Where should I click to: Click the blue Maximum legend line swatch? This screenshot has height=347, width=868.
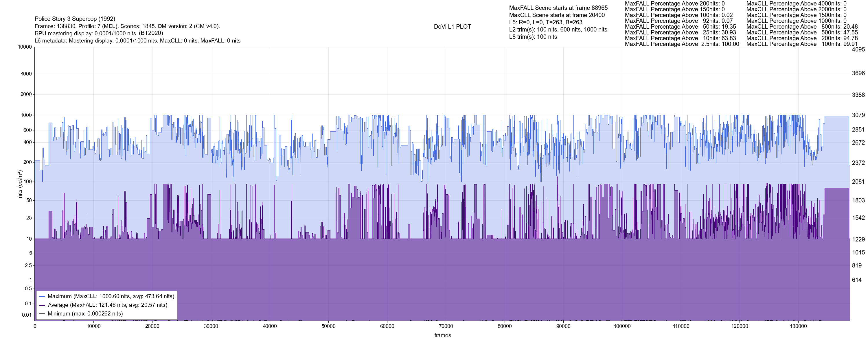(x=42, y=296)
